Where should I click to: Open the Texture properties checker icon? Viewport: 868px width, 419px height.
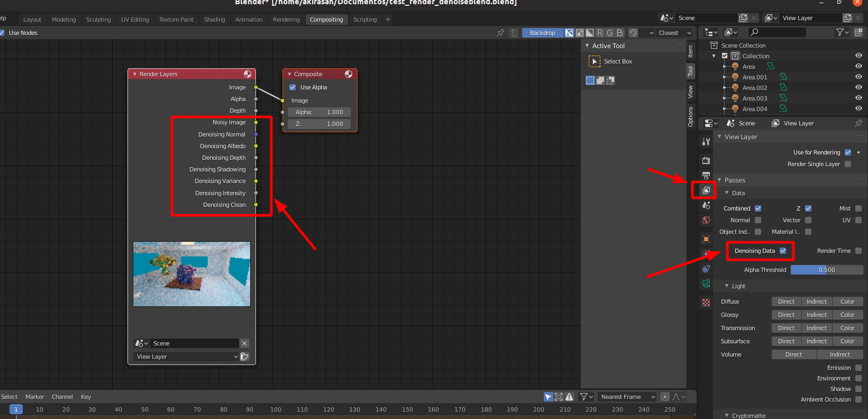tap(706, 303)
